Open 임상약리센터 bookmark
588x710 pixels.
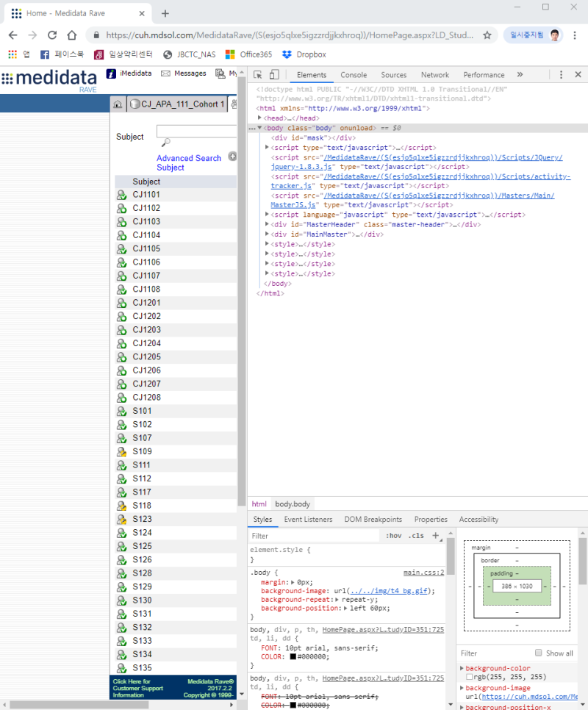pyautogui.click(x=123, y=54)
